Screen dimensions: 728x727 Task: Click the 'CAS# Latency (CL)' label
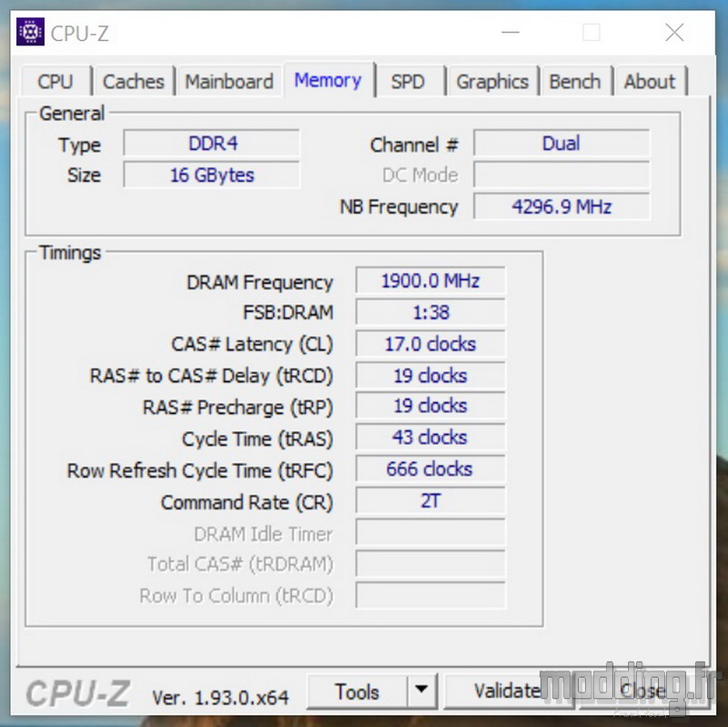[x=252, y=345]
